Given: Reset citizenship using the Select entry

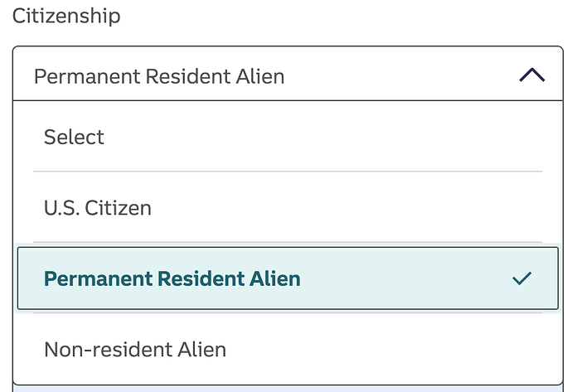Looking at the screenshot, I should click(x=74, y=137).
